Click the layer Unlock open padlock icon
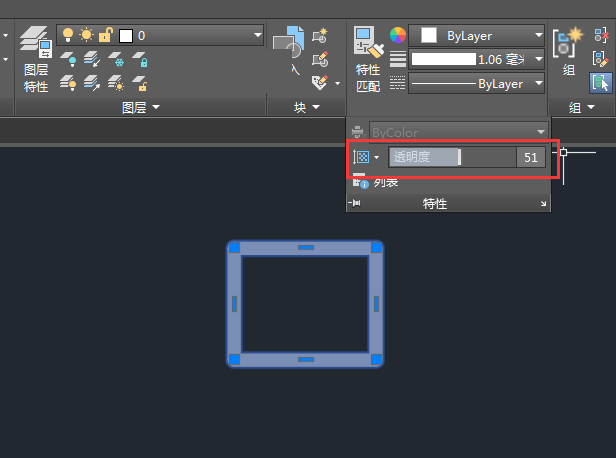Image resolution: width=616 pixels, height=458 pixels. pyautogui.click(x=140, y=83)
